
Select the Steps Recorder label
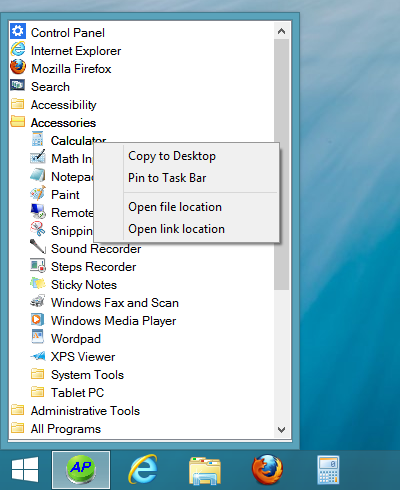[93, 267]
